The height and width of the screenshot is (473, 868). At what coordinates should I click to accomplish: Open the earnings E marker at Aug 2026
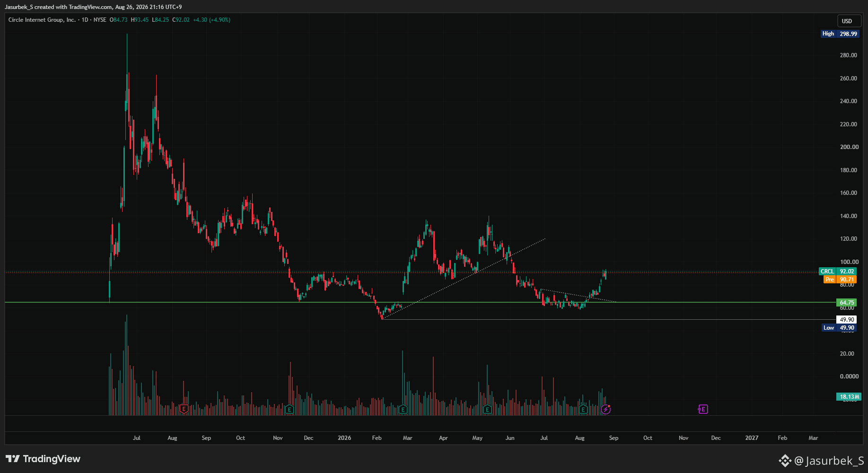(x=583, y=409)
